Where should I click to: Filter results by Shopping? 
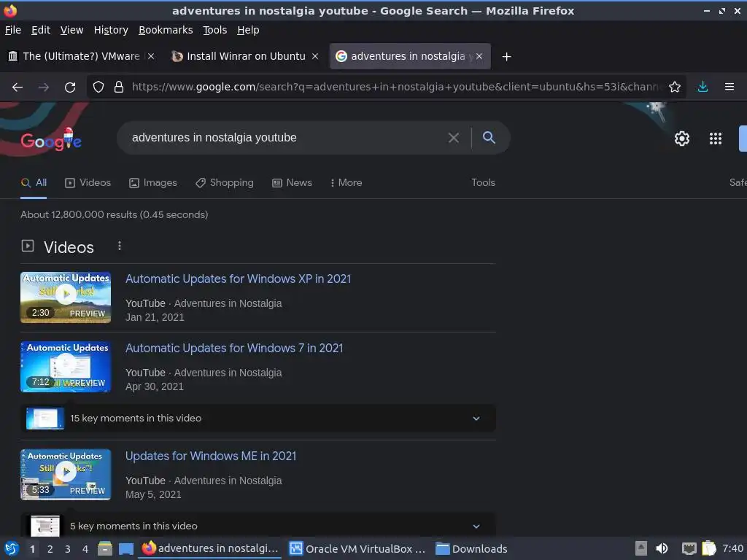coord(225,183)
